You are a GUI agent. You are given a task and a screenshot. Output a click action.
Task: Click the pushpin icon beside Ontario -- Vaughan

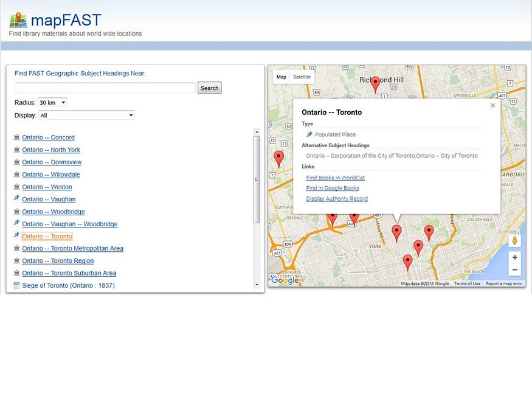click(16, 198)
